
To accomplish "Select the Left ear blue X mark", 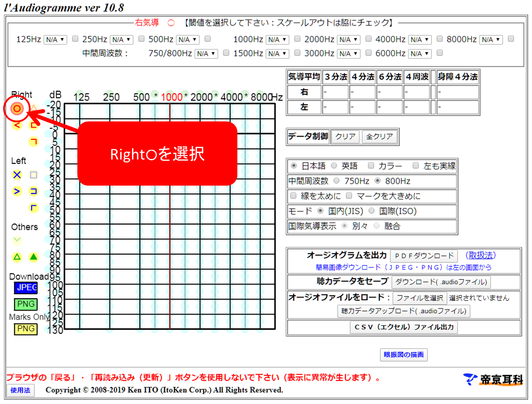I will [17, 175].
